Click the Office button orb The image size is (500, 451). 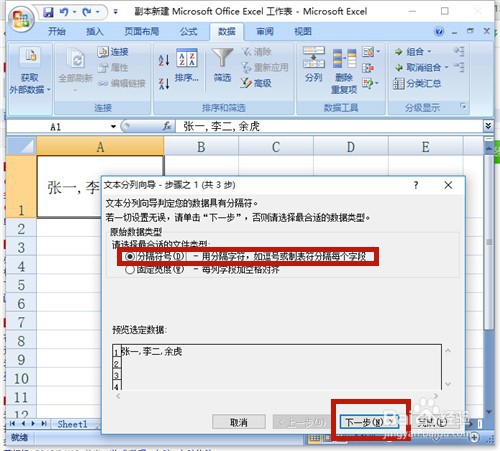[20, 19]
